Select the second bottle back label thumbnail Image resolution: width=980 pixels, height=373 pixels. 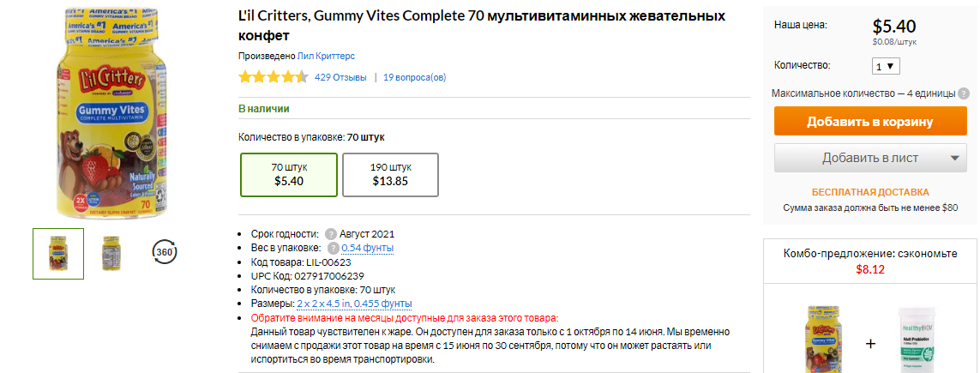[x=111, y=254]
